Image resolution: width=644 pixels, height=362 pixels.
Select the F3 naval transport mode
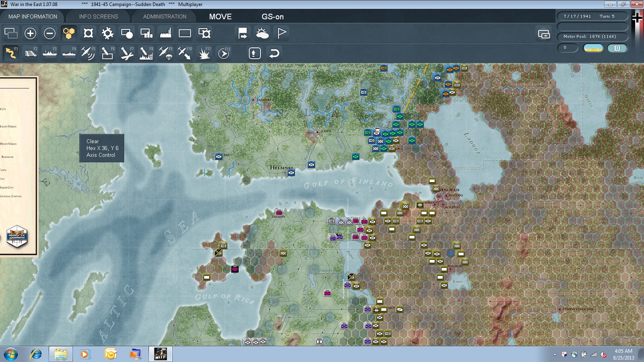pyautogui.click(x=50, y=53)
